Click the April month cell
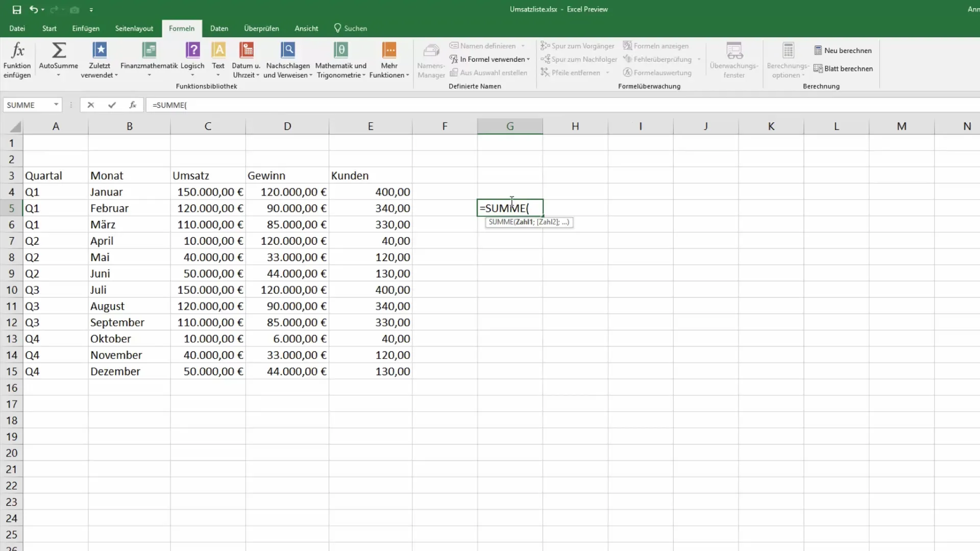980x551 pixels. pyautogui.click(x=129, y=241)
